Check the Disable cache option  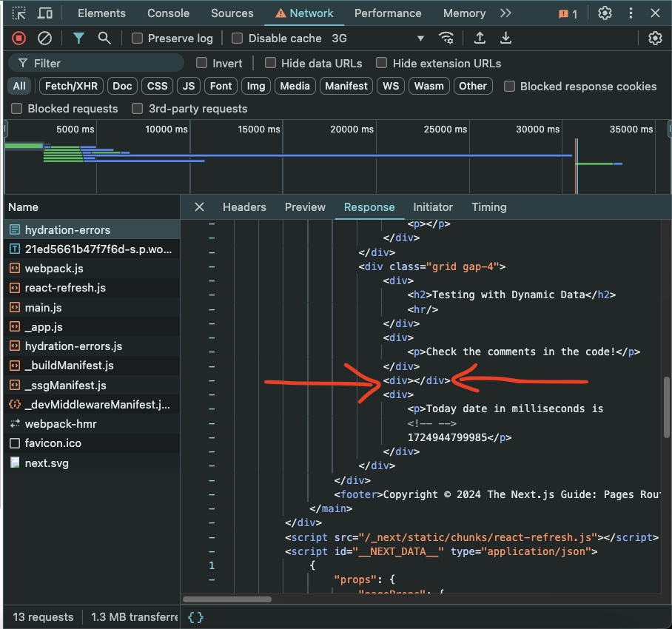[x=238, y=38]
